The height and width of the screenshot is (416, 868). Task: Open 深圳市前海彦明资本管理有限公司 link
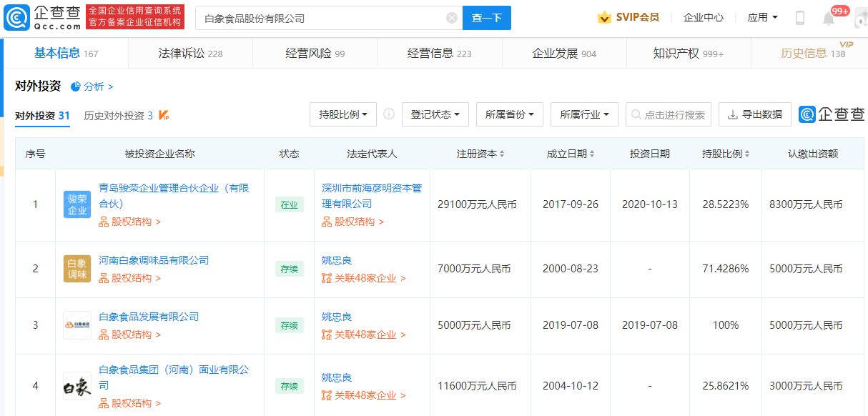pos(372,196)
